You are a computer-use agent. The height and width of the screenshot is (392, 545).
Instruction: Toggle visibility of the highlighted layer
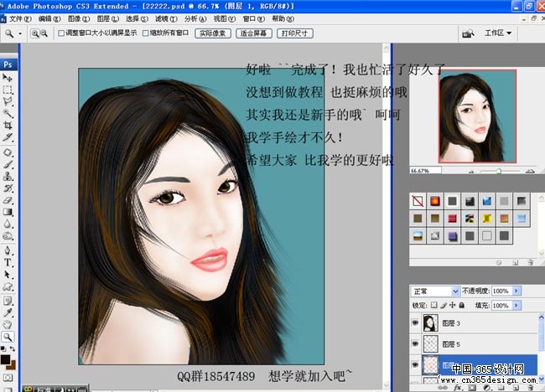[x=415, y=364]
